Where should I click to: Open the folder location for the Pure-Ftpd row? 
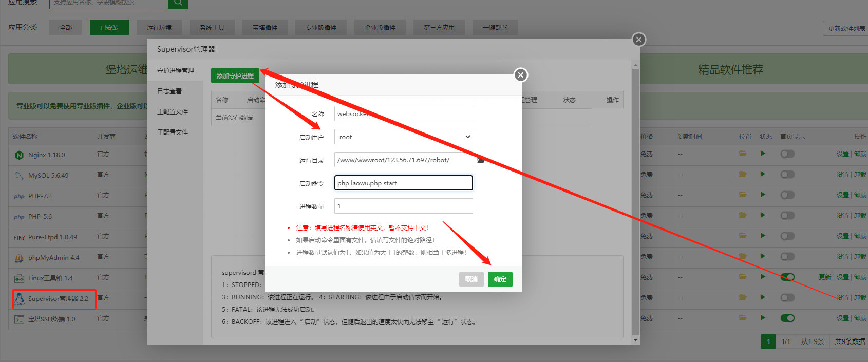[x=743, y=236]
